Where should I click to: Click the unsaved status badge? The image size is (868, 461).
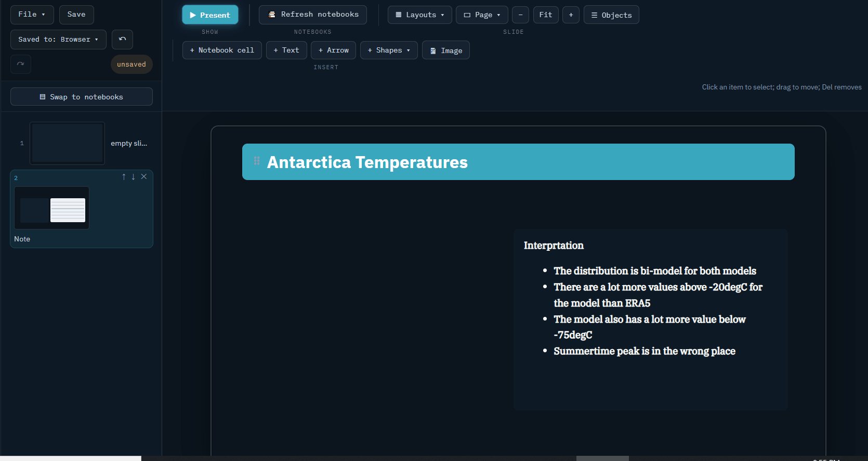(131, 65)
